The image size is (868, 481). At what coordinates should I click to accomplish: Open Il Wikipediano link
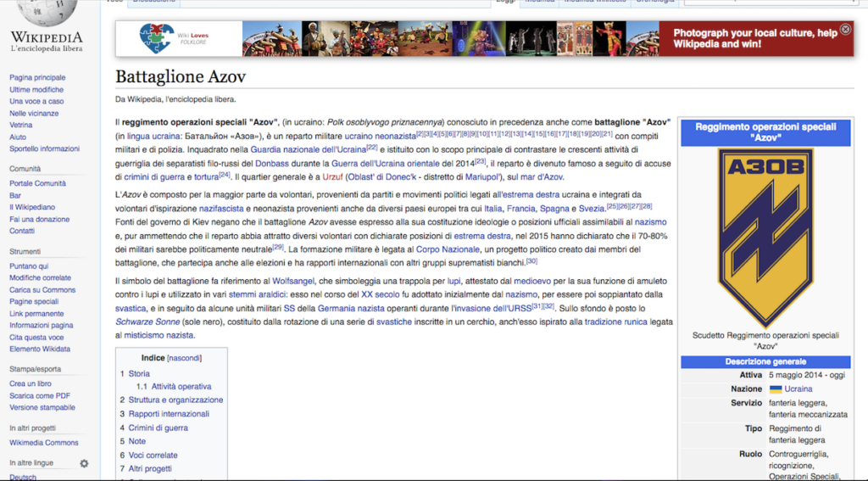tap(32, 207)
